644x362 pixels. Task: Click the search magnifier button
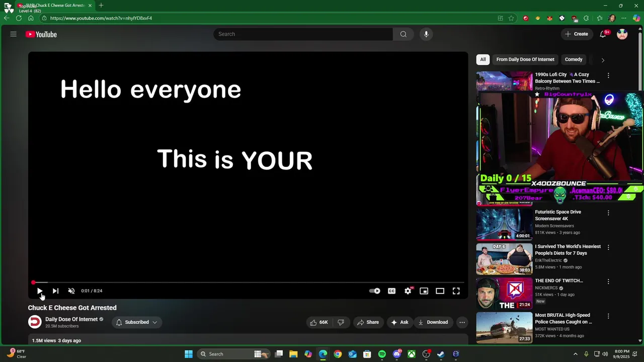point(403,34)
